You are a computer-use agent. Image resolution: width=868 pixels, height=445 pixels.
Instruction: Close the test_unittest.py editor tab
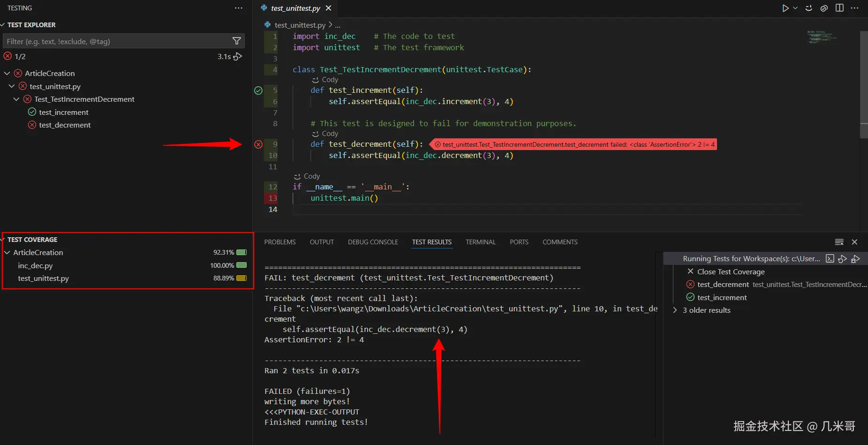(x=328, y=8)
